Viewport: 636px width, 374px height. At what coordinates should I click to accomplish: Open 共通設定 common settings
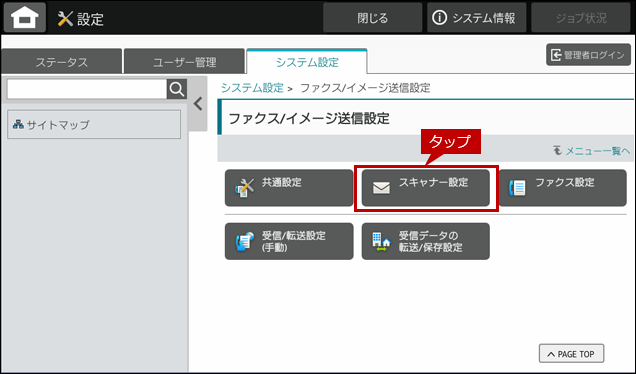pos(289,188)
